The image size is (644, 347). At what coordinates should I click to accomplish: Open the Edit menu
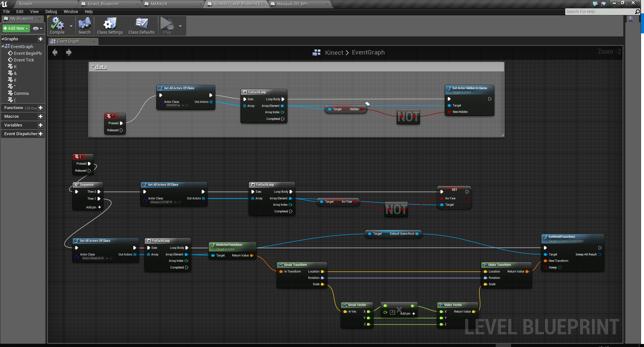coord(20,12)
